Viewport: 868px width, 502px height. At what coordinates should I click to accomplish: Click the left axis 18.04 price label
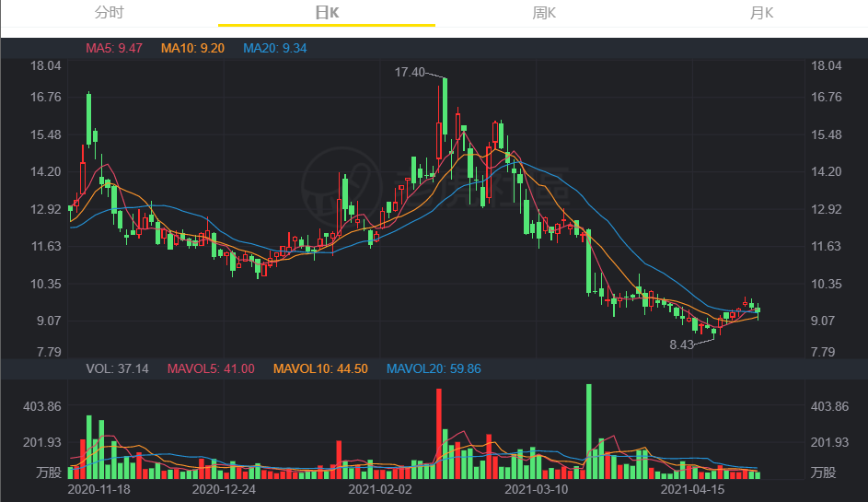[x=45, y=66]
